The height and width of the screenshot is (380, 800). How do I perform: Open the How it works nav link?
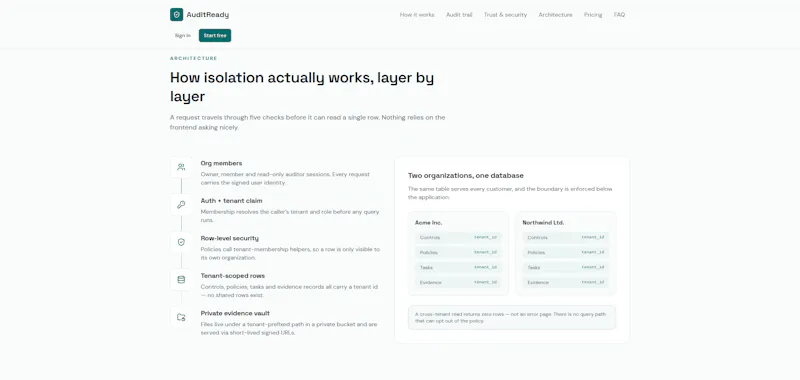(x=417, y=15)
